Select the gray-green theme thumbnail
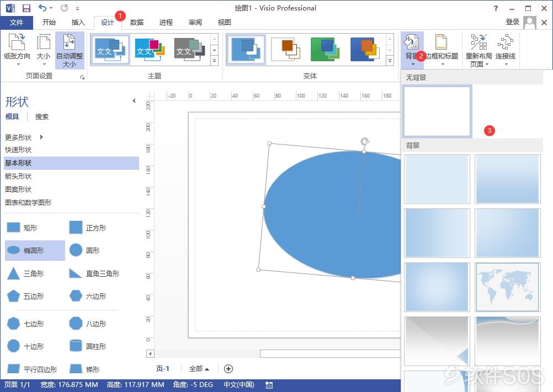 189,50
